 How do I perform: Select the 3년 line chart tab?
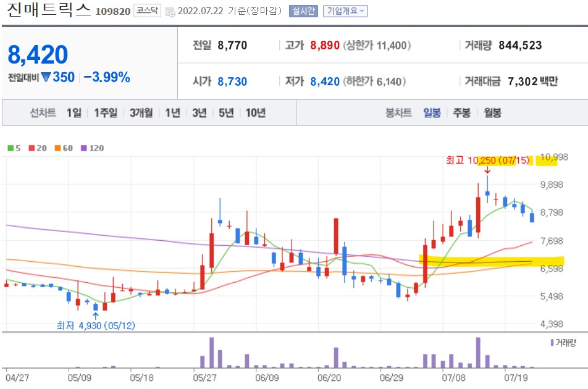click(199, 112)
